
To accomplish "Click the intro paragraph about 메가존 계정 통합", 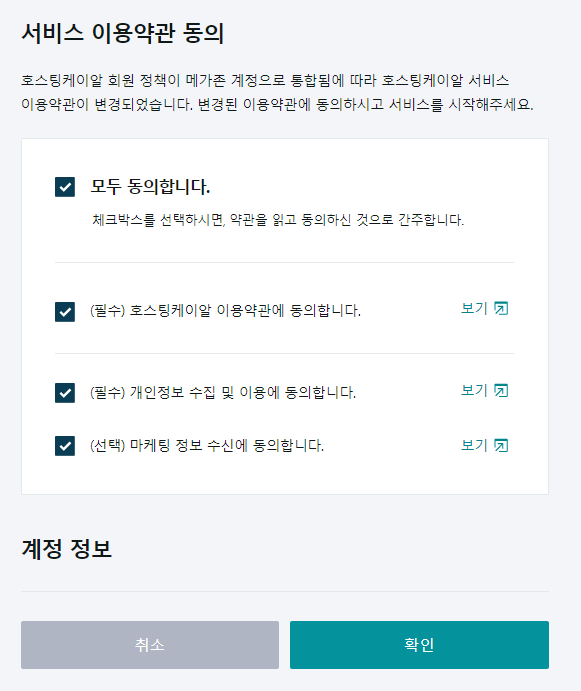I will tap(277, 93).
